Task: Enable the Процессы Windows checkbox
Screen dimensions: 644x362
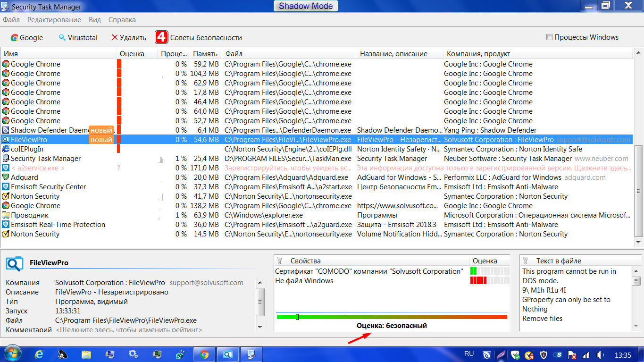Action: [549, 37]
